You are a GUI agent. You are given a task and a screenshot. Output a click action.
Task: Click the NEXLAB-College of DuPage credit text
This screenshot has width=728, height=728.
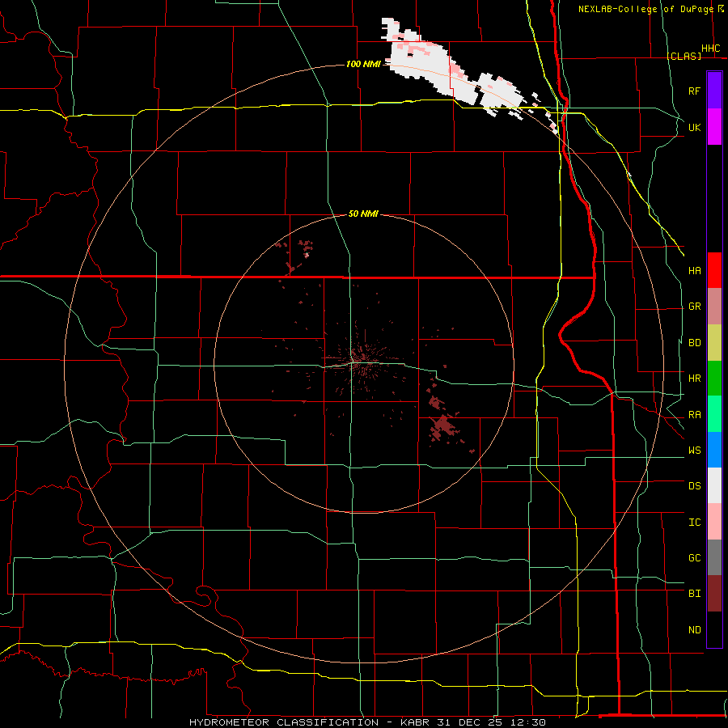(645, 9)
